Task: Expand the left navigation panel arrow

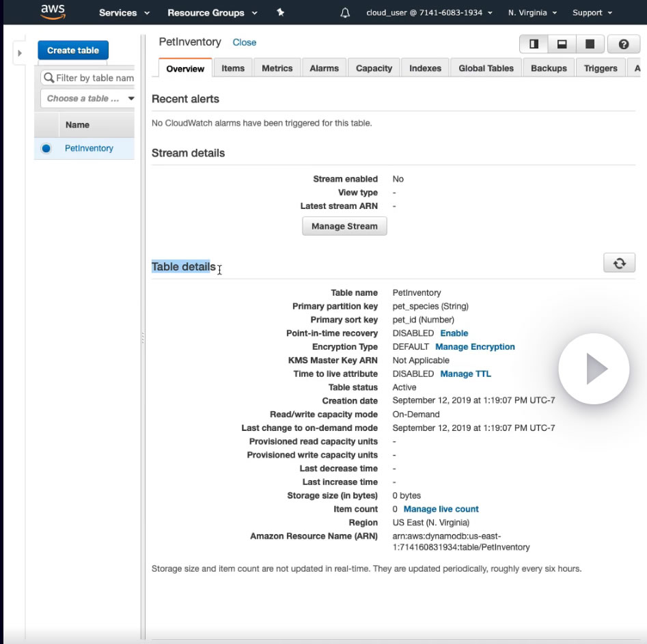Action: pos(19,53)
